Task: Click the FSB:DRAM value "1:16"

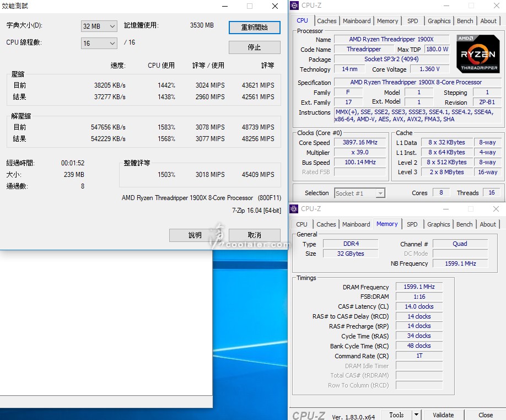Action: click(419, 297)
